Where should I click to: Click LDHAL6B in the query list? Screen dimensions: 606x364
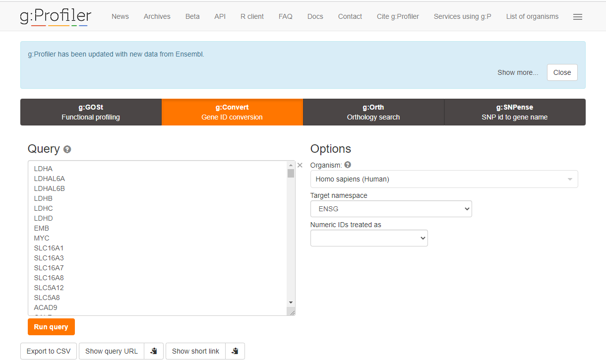click(x=49, y=188)
